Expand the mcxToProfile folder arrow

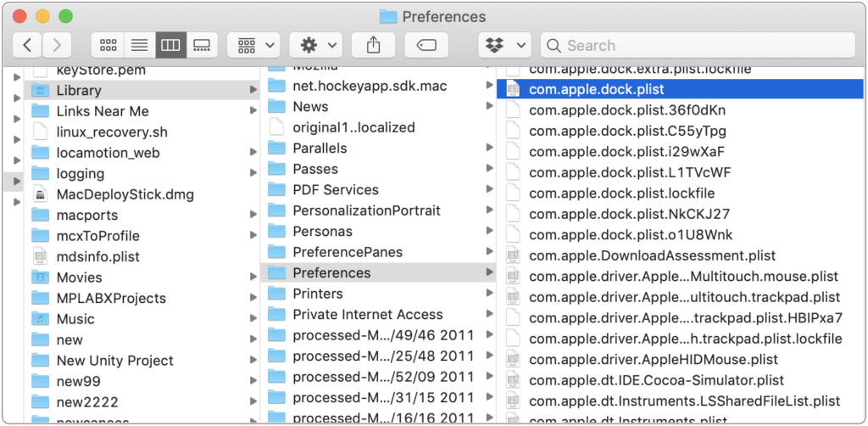[253, 235]
